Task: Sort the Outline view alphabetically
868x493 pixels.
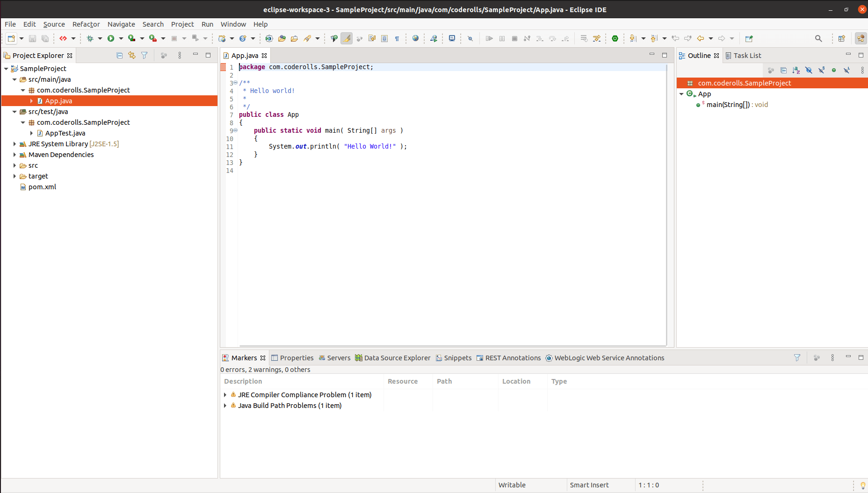Action: click(x=796, y=70)
